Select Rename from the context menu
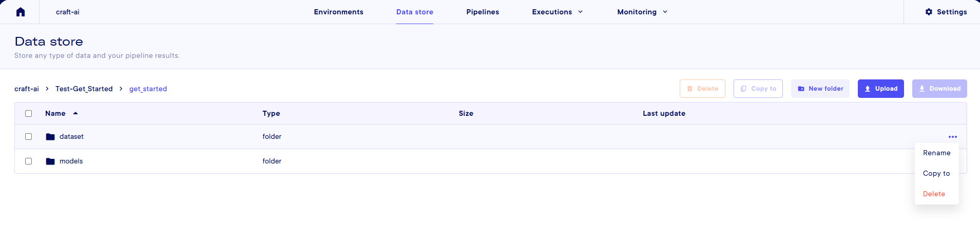This screenshot has height=227, width=980. point(936,153)
